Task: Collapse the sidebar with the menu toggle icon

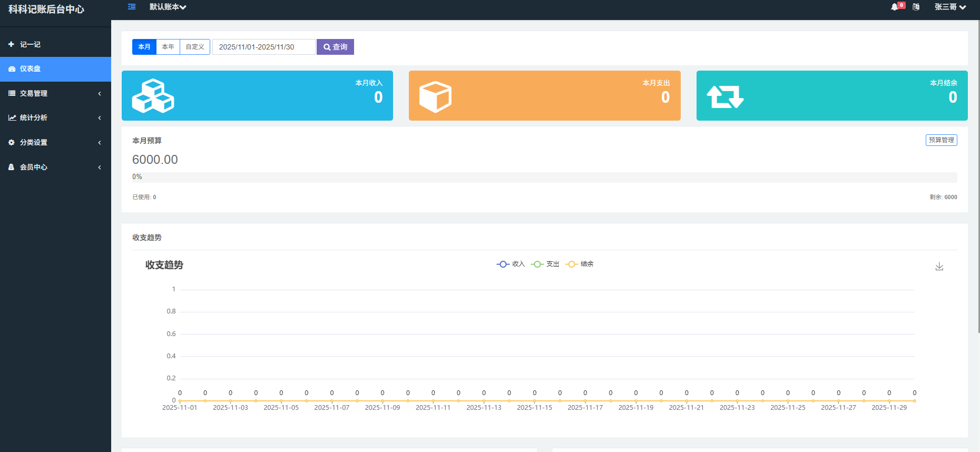Action: point(132,7)
